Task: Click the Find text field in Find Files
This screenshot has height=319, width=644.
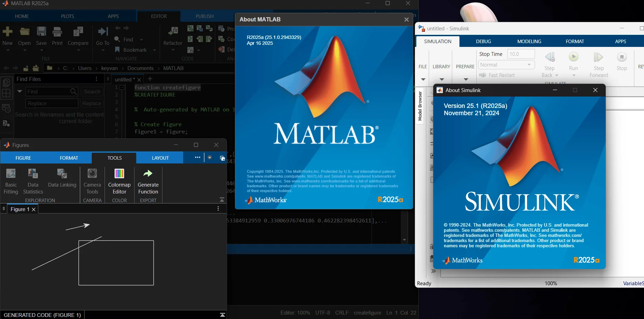Action: (52, 92)
